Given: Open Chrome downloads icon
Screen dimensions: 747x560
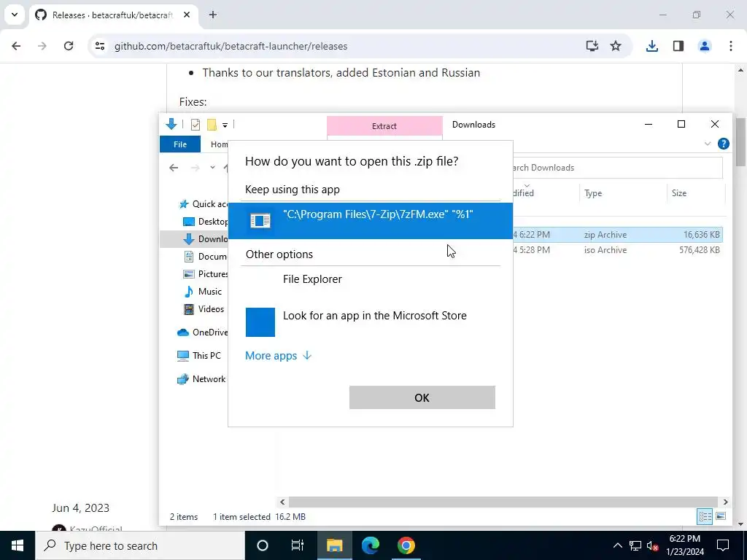Looking at the screenshot, I should coord(651,46).
